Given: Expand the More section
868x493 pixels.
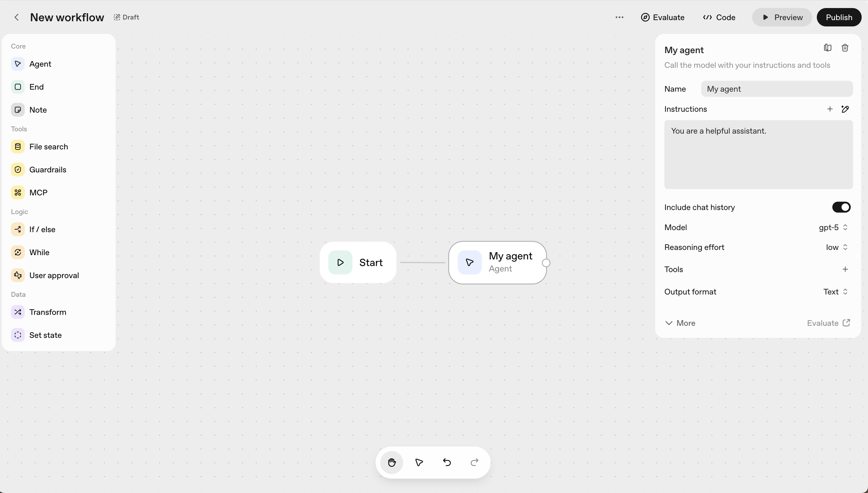Looking at the screenshot, I should pyautogui.click(x=680, y=323).
